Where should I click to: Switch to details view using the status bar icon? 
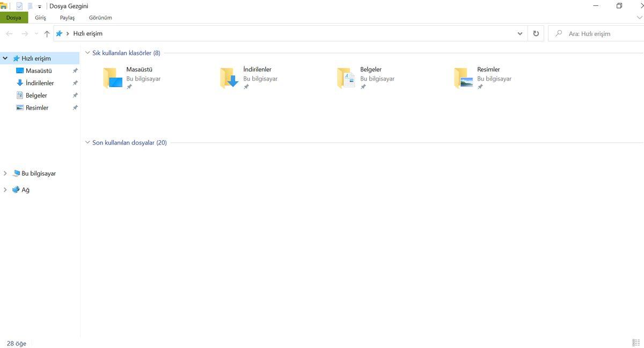(x=636, y=343)
